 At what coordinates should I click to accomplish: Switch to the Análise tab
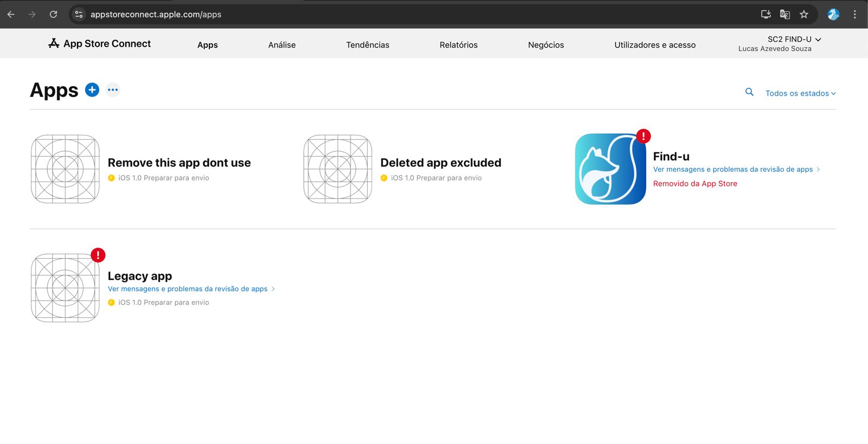(282, 45)
